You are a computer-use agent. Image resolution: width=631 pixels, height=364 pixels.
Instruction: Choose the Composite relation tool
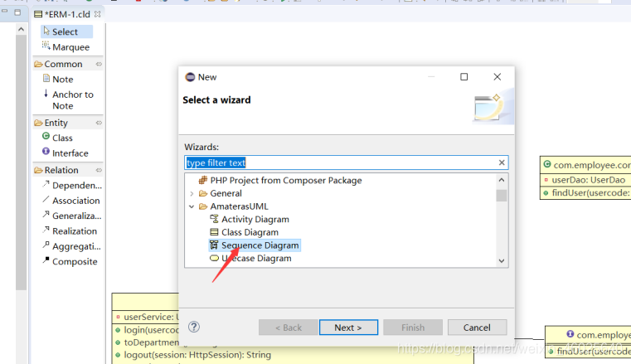[x=70, y=261]
